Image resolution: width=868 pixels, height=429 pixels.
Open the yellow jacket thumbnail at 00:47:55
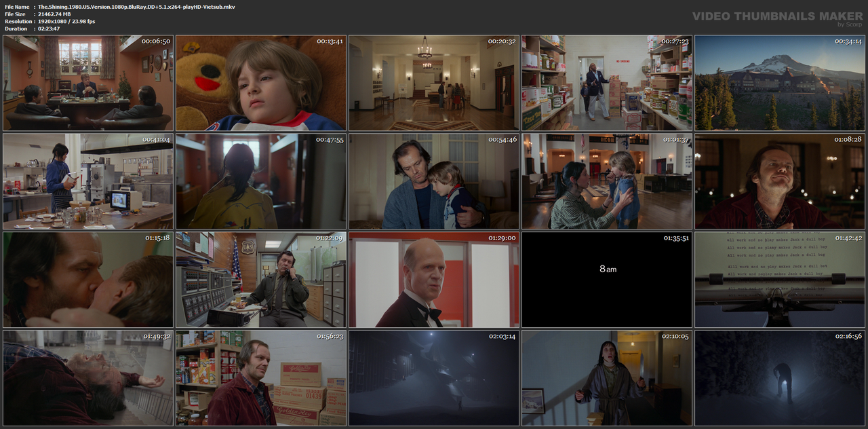pyautogui.click(x=261, y=181)
